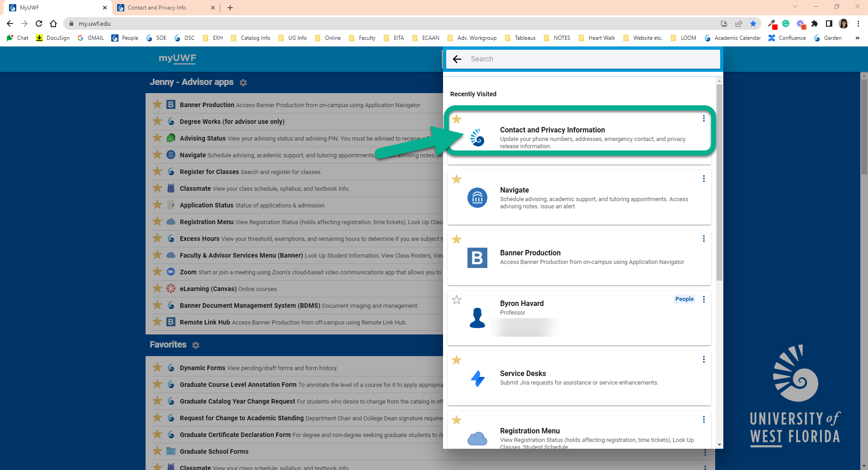Toggle star for Excess Hours row
Screen dimensions: 868x470
point(157,238)
